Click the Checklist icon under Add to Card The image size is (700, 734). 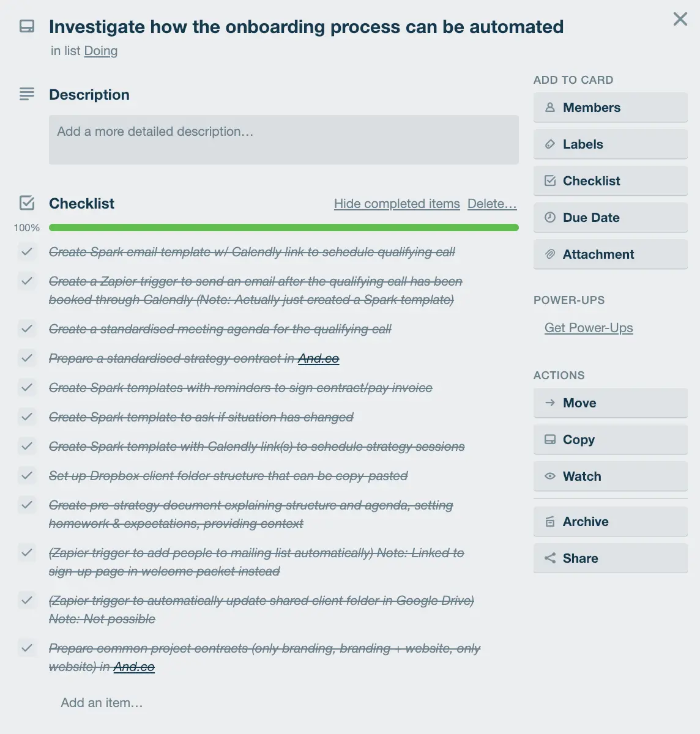[x=550, y=180]
